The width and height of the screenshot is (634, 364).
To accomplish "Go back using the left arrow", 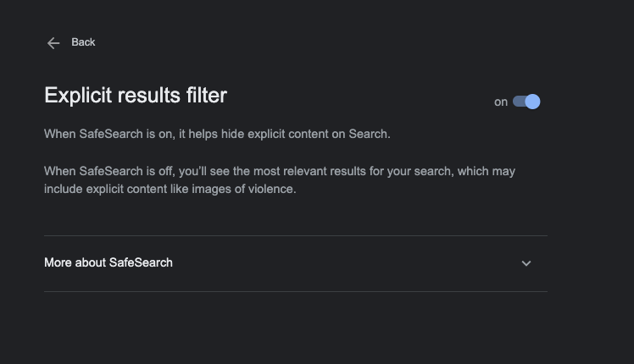I will (53, 42).
